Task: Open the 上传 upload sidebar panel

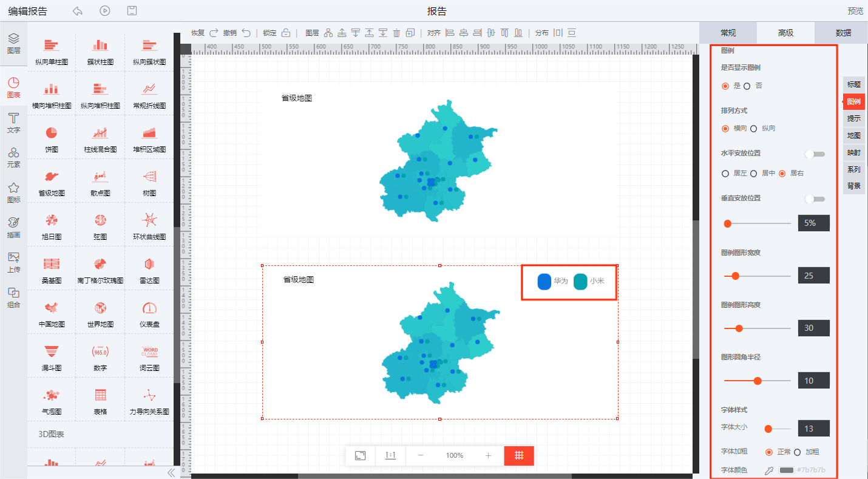Action: (x=13, y=262)
